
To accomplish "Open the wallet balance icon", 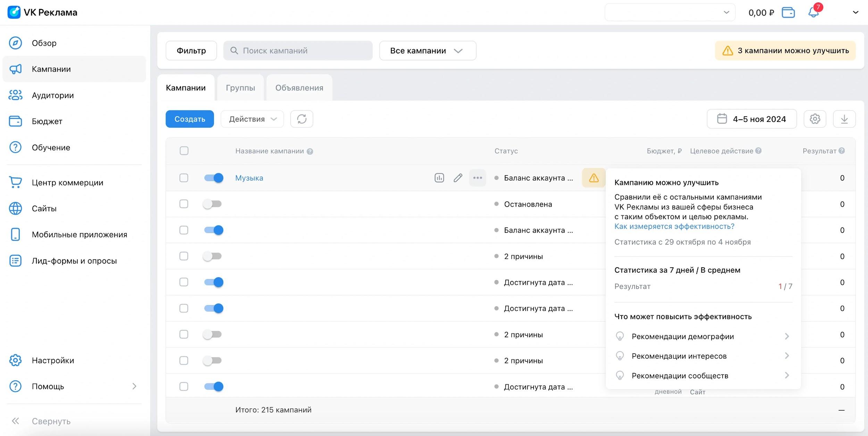I will (x=788, y=13).
